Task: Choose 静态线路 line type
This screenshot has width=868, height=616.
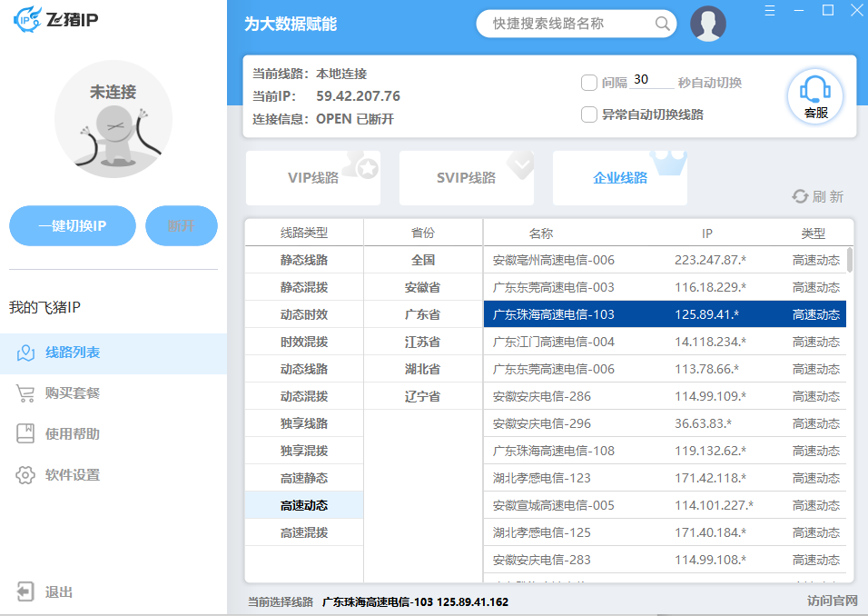Action: (x=303, y=260)
